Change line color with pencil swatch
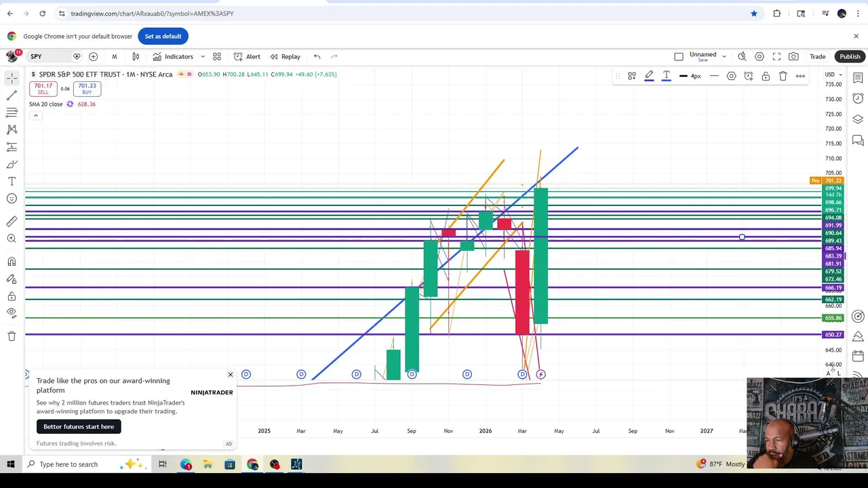Viewport: 868px width, 488px height. coord(649,76)
